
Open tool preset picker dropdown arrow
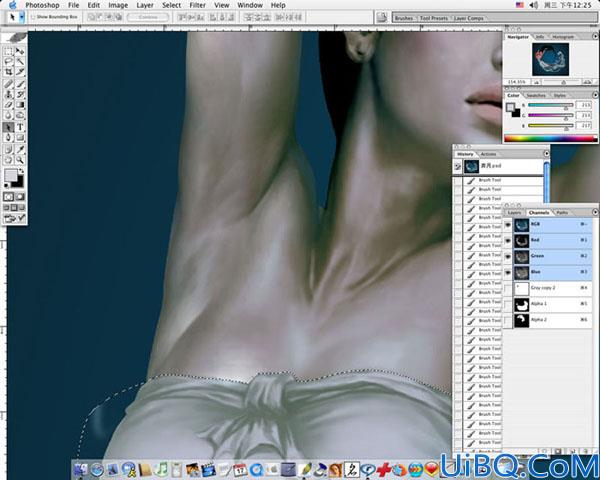pos(22,17)
